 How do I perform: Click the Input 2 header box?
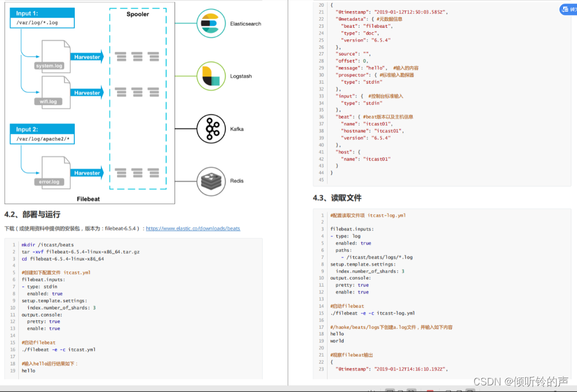click(42, 130)
